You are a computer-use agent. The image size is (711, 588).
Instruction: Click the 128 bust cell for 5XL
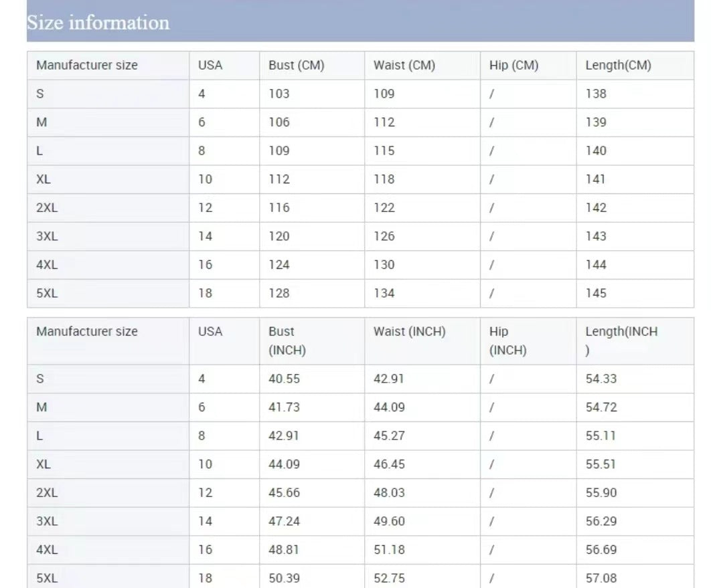click(279, 293)
